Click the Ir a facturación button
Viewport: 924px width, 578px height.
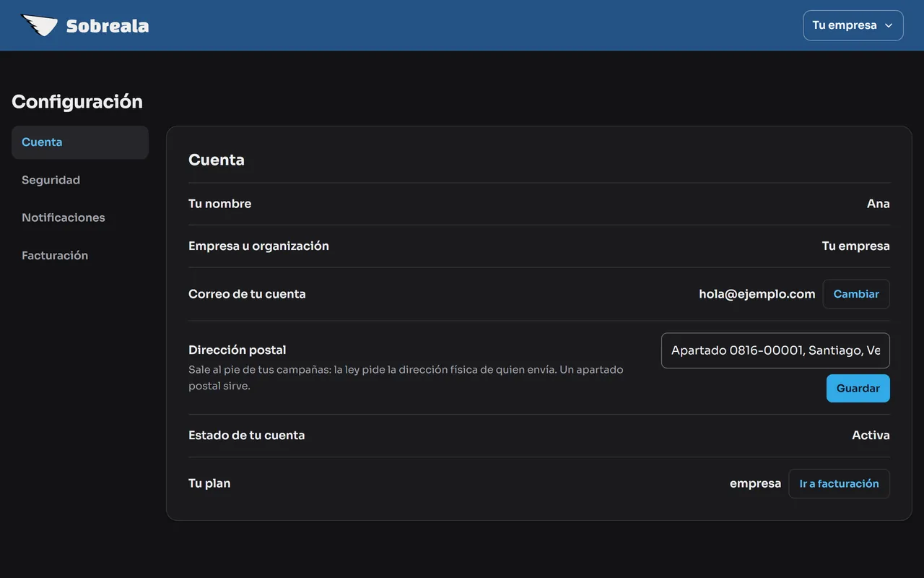[x=839, y=483]
